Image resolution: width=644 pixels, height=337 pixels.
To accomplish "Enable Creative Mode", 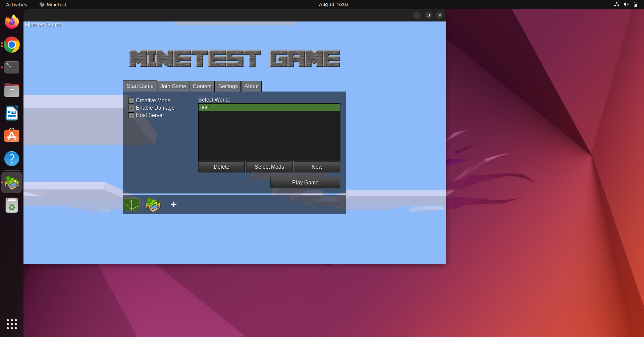I will click(131, 100).
